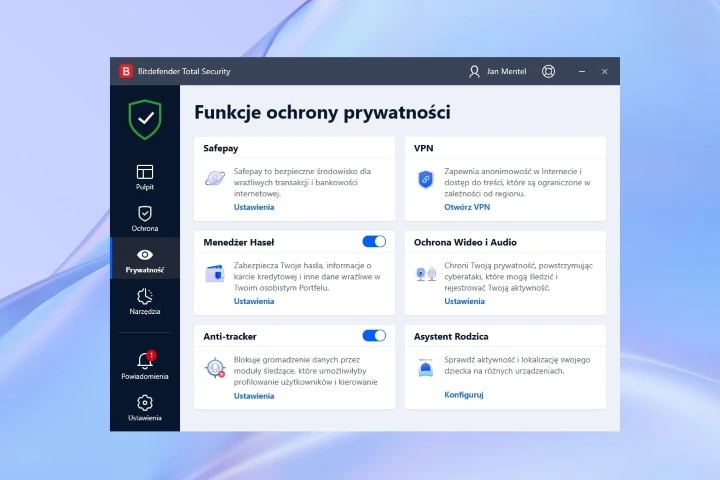Click the red notification badge showing 1
720x480 pixels.
click(151, 355)
